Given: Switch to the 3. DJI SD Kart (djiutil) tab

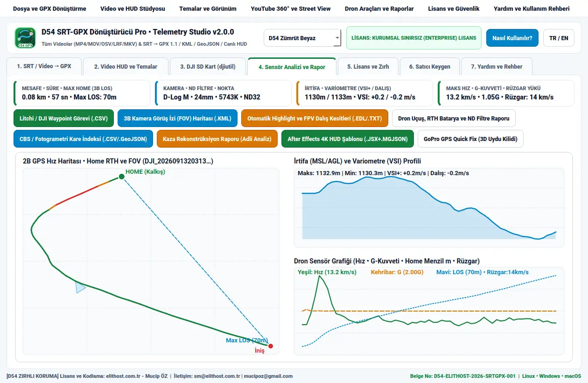Looking at the screenshot, I should coord(208,66).
